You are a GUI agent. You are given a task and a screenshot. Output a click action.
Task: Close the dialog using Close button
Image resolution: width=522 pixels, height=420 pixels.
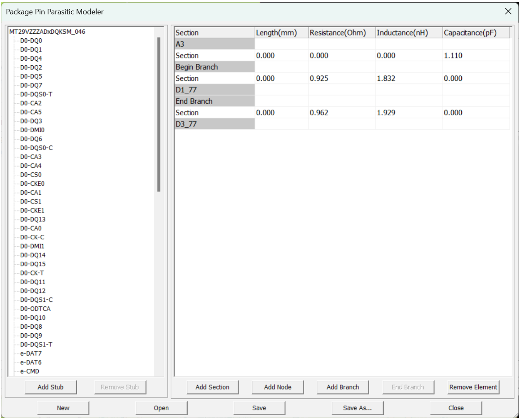point(456,408)
